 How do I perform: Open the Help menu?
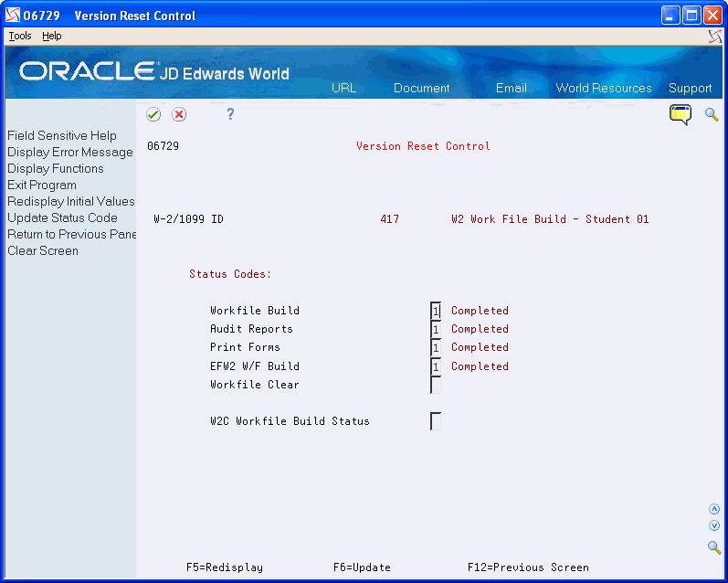point(51,36)
